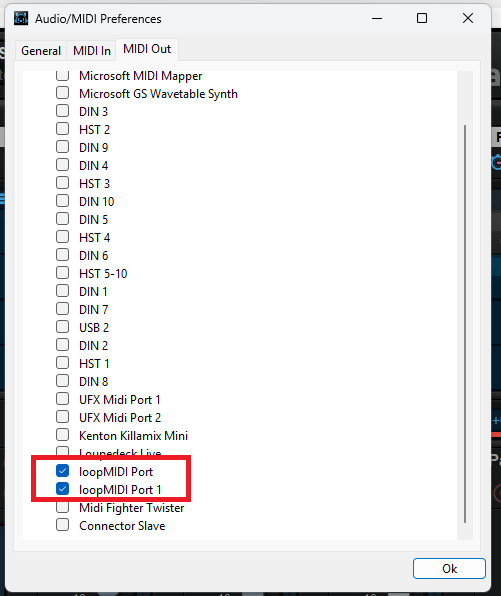Viewport: 501px width, 596px height.
Task: Tick the UFX Midi Port 1 checkbox
Action: [62, 399]
